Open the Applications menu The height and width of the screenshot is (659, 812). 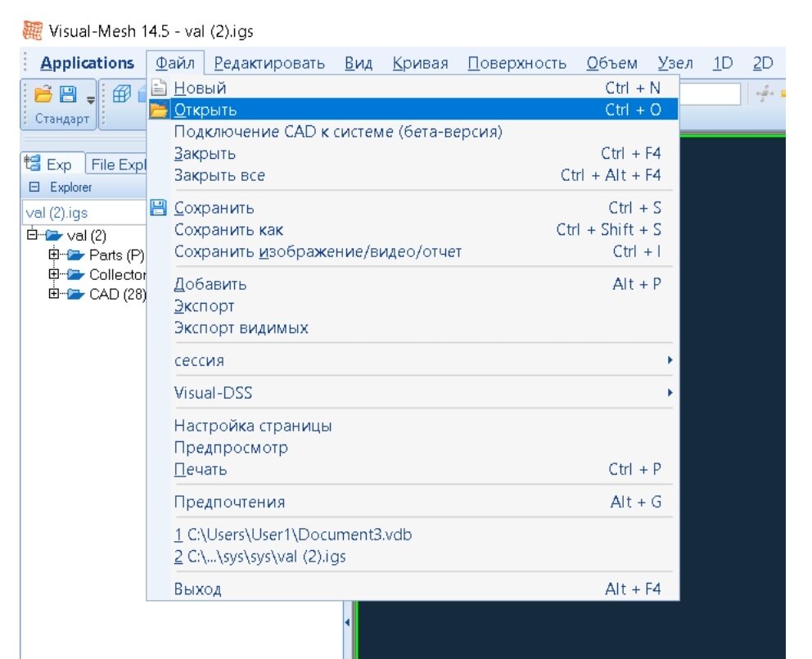(x=87, y=63)
